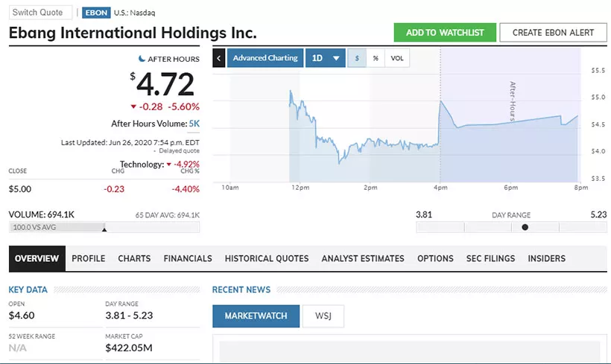Viewport: 611px width, 364px height.
Task: Select the WSJ news tab
Action: pyautogui.click(x=323, y=316)
